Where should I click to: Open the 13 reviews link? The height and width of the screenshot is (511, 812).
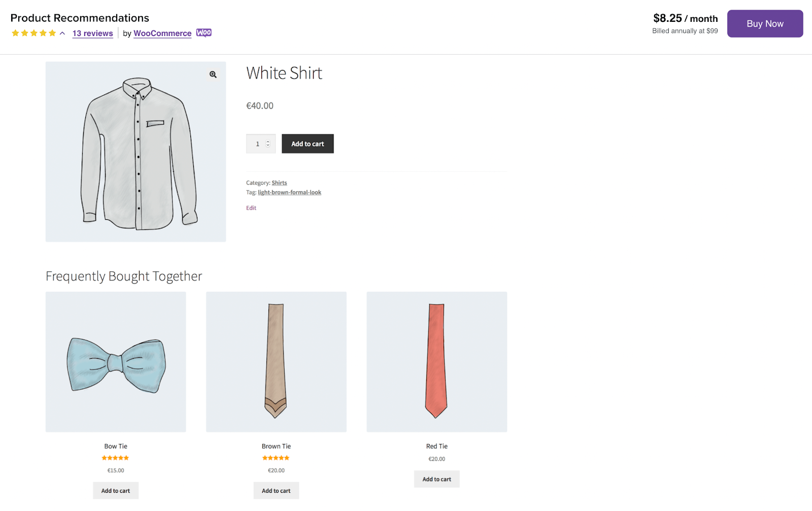[x=92, y=33]
